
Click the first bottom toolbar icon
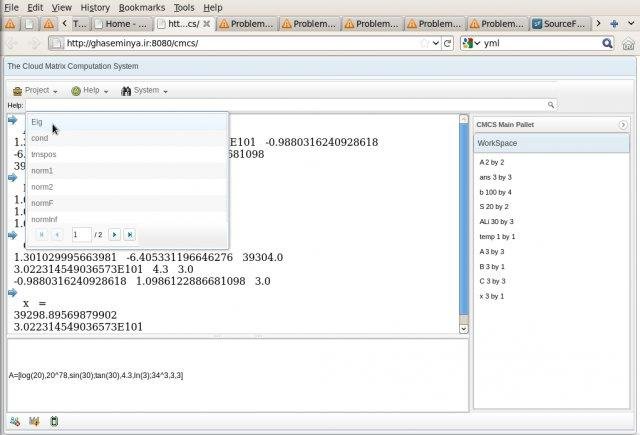15,422
